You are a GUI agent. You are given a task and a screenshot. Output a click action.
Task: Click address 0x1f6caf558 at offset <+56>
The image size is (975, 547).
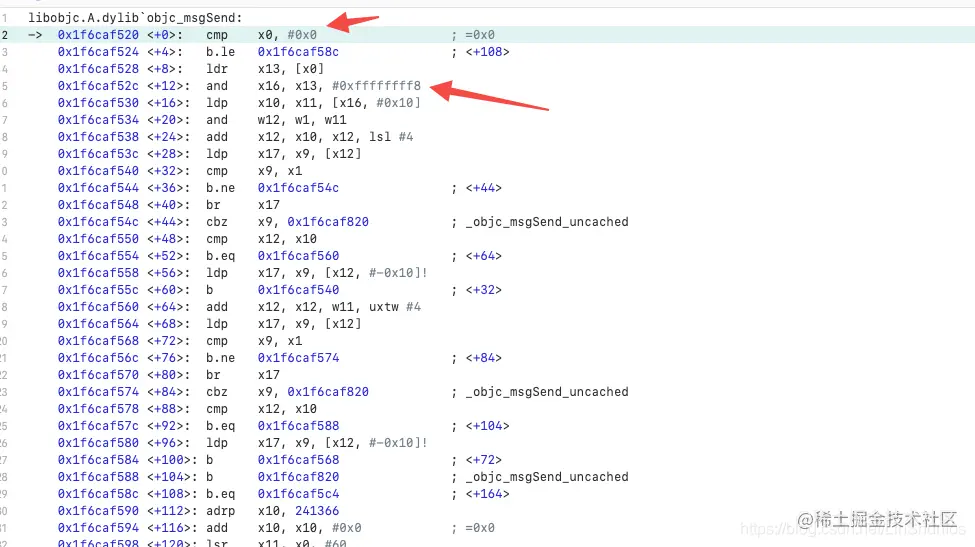98,272
